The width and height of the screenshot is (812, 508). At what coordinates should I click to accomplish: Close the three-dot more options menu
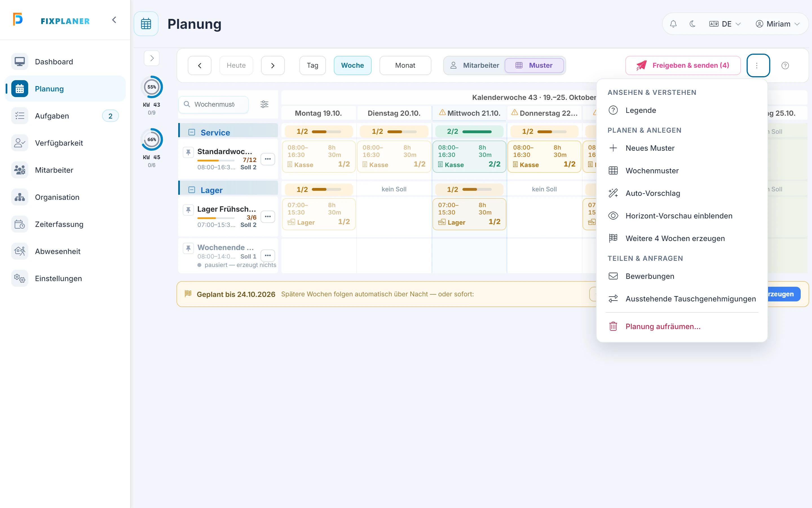(x=758, y=65)
